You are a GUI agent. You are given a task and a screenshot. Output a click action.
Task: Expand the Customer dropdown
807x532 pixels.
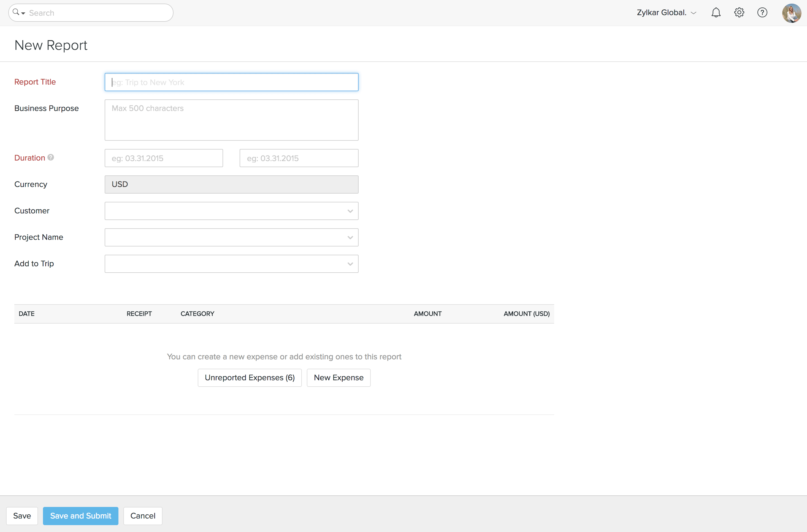tap(350, 211)
